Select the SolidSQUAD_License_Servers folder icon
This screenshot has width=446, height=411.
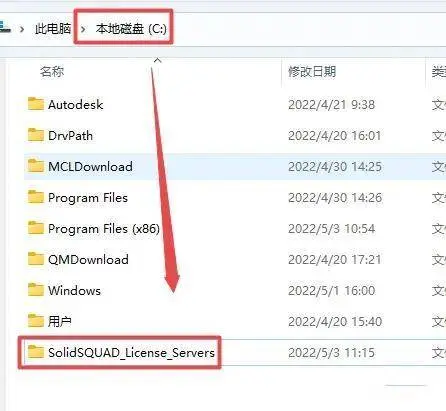pos(36,352)
